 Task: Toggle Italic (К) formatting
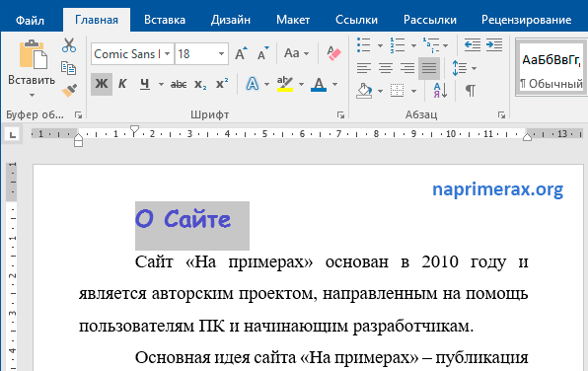122,84
